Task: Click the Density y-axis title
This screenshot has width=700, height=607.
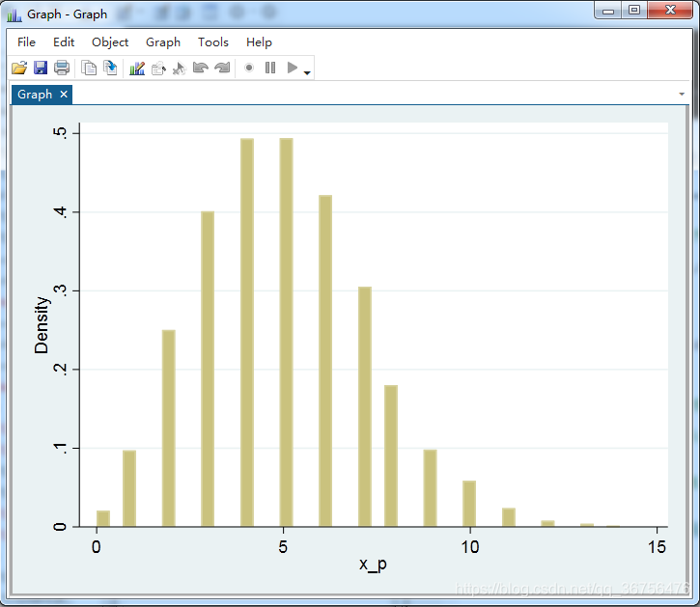Action: [42, 325]
